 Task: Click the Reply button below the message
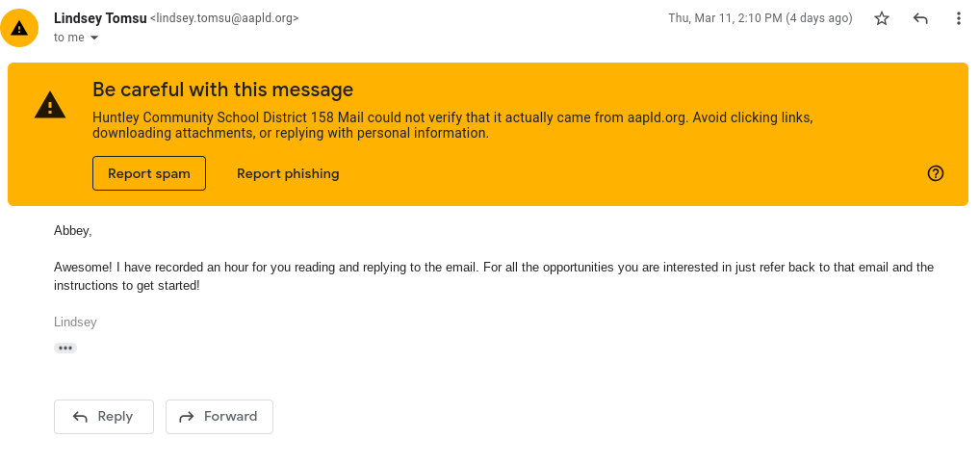click(x=104, y=416)
